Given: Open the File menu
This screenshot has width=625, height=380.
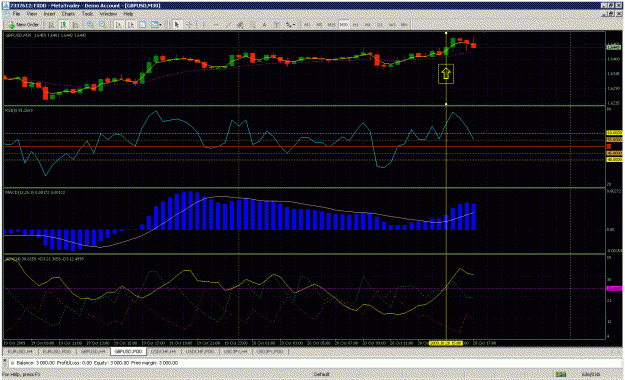Looking at the screenshot, I should coord(16,14).
